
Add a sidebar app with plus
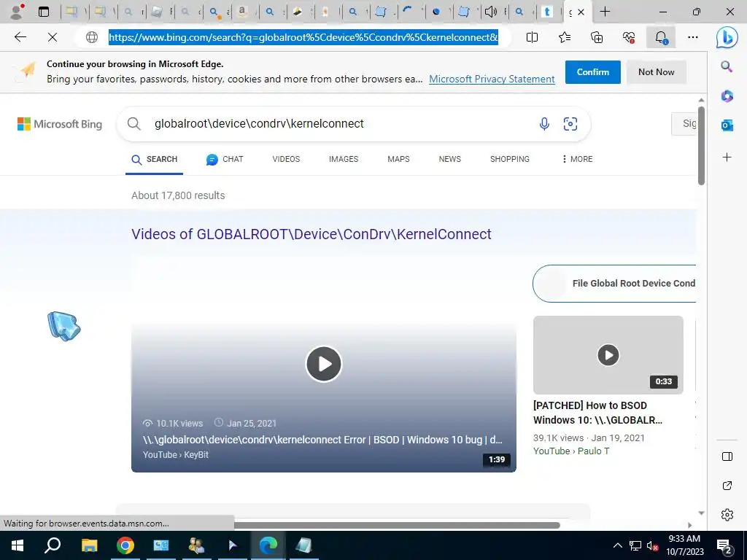[x=727, y=157]
